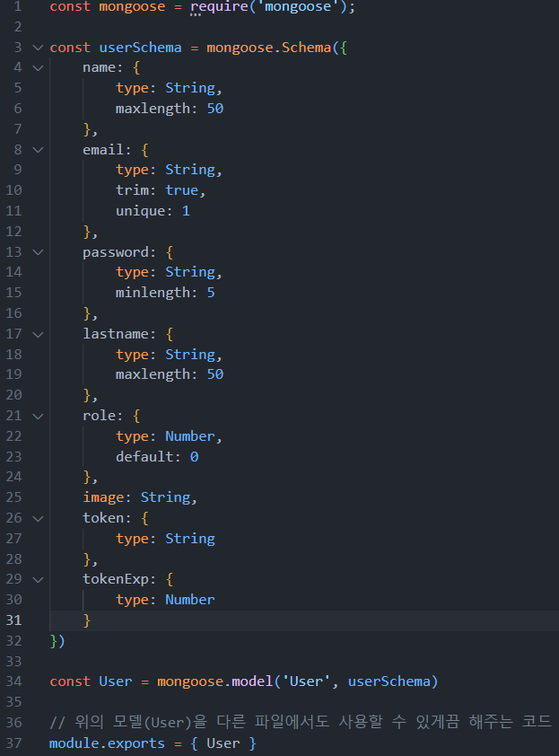Click 'type: String' on line 9
The height and width of the screenshot is (756, 559).
click(x=165, y=171)
